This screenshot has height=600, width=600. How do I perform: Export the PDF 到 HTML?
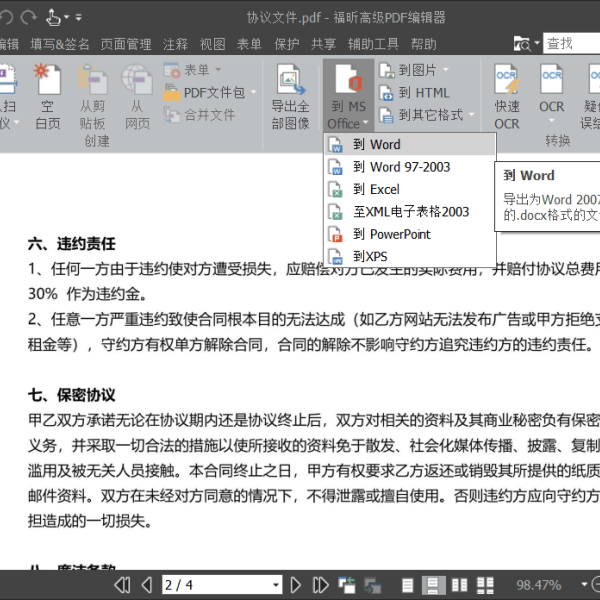[x=414, y=93]
